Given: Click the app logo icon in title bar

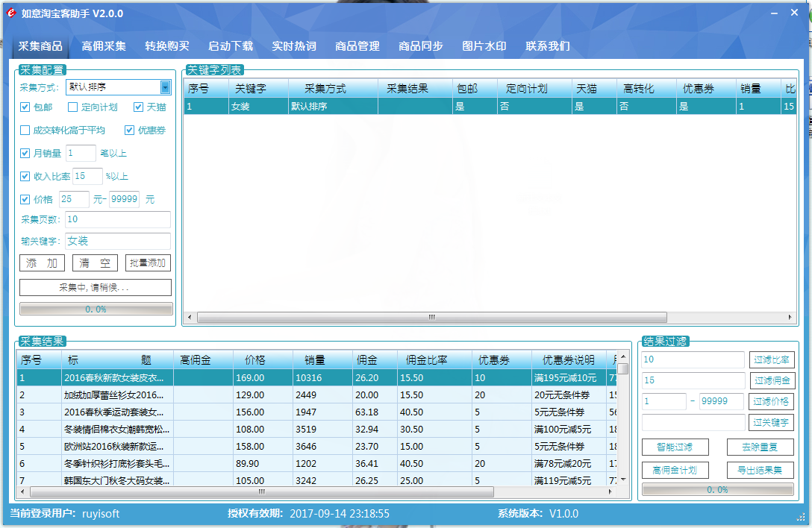Looking at the screenshot, I should click(x=11, y=13).
